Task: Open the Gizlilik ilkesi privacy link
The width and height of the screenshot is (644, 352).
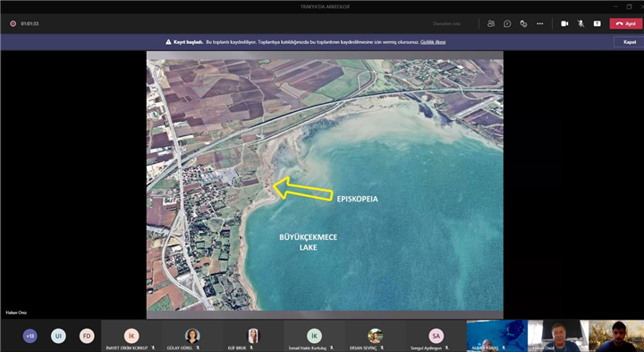Action: (433, 42)
